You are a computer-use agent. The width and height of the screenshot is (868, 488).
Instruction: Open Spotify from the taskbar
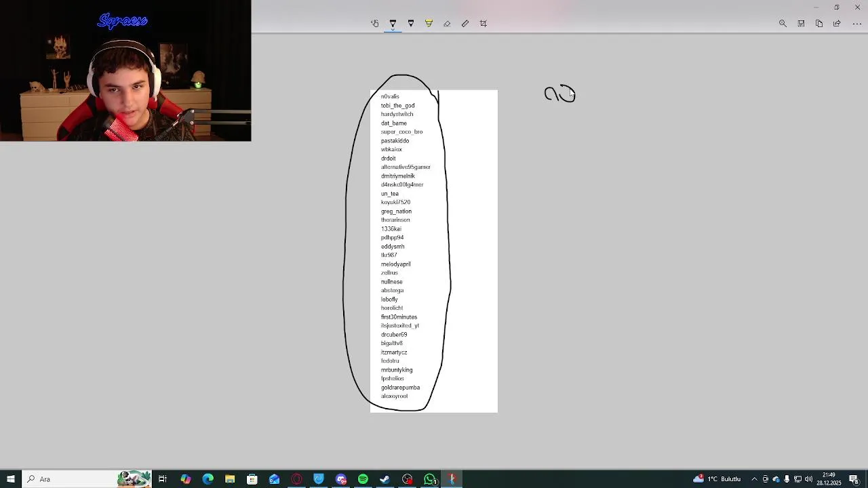point(363,479)
